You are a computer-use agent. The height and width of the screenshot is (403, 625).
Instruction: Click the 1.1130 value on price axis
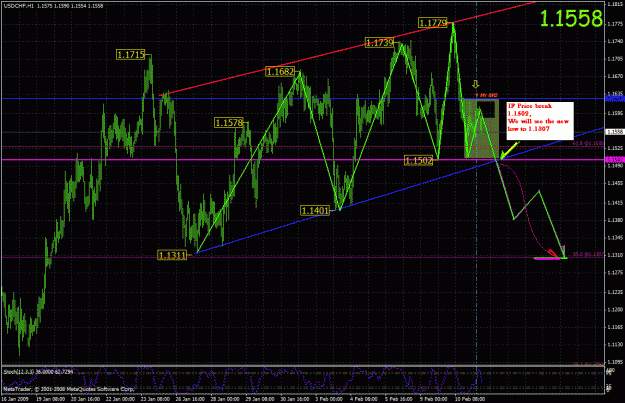pyautogui.click(x=615, y=344)
